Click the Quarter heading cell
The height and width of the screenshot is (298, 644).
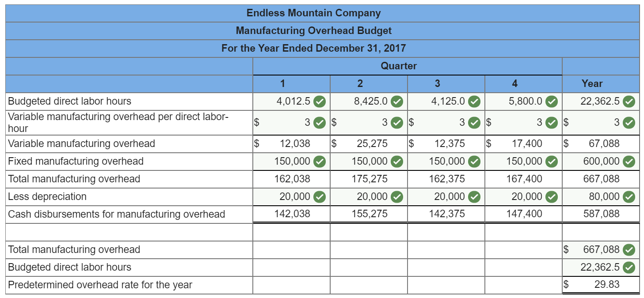tap(400, 66)
